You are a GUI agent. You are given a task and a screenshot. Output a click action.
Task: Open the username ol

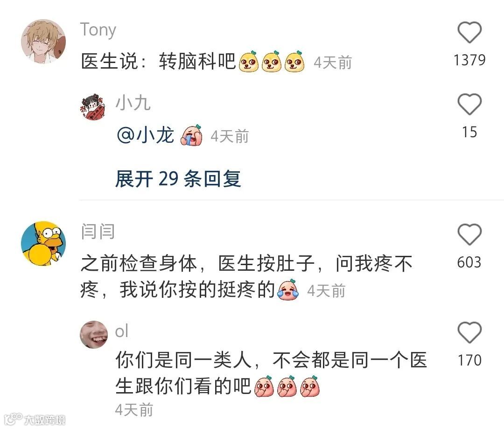122,331
